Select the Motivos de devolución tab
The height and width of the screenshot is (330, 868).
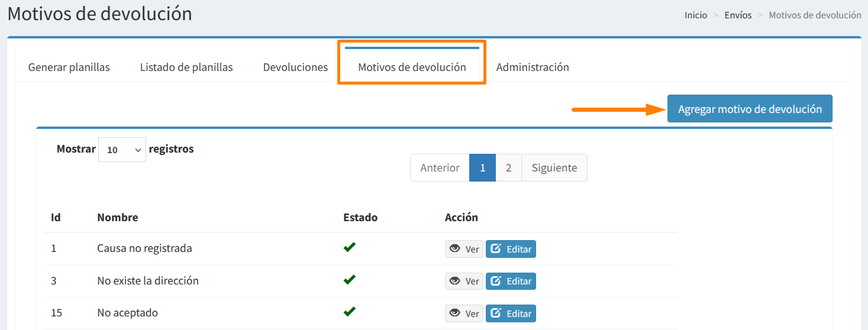[412, 67]
